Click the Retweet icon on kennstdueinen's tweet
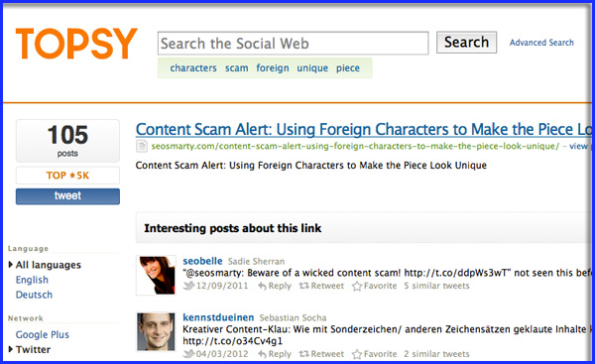The width and height of the screenshot is (595, 364). pos(304,354)
